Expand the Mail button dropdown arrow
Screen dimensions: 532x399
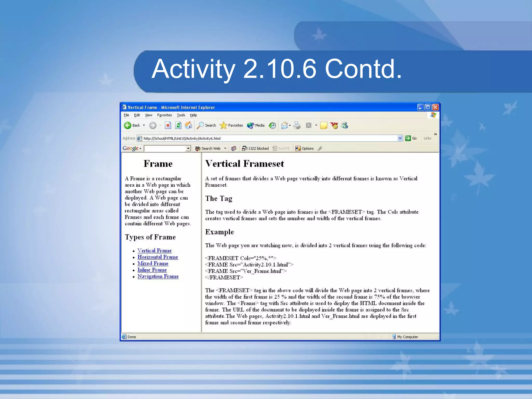point(290,125)
